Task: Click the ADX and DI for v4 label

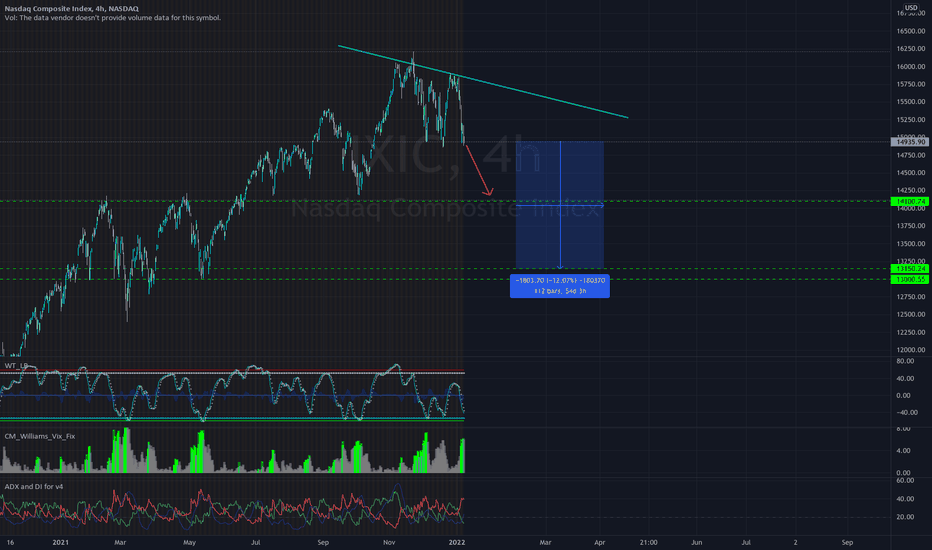Action: pos(34,486)
